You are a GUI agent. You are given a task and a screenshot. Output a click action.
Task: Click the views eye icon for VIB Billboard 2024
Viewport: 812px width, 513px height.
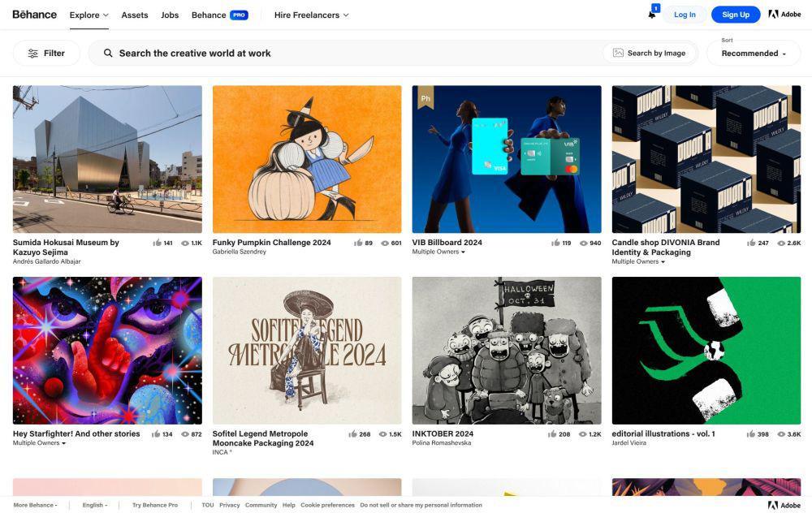pos(583,243)
